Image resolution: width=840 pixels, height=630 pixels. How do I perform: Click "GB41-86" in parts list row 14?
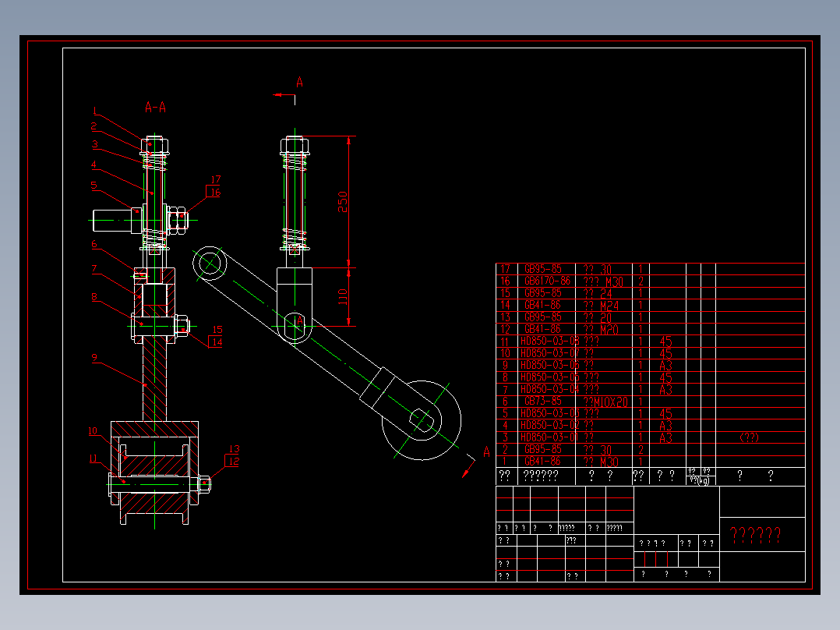tap(542, 305)
